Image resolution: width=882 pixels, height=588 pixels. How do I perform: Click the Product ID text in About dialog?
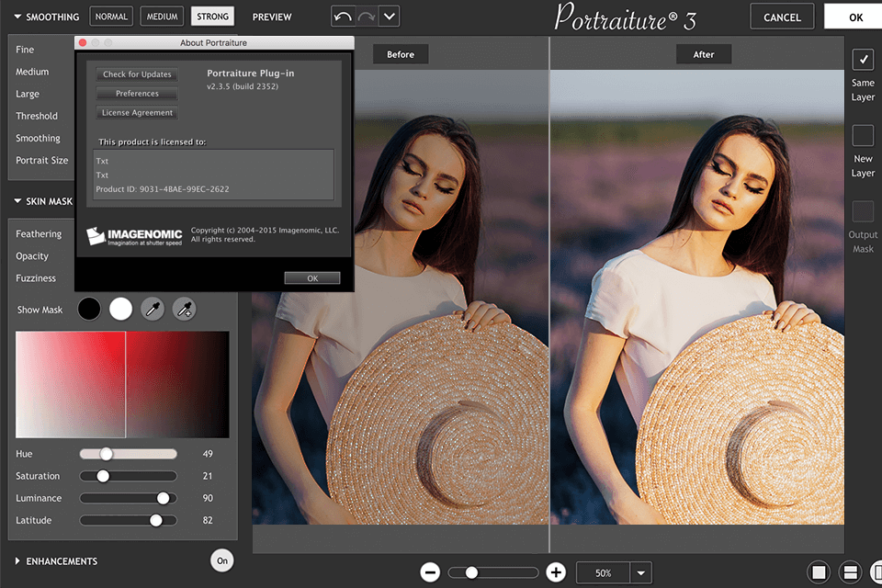163,189
